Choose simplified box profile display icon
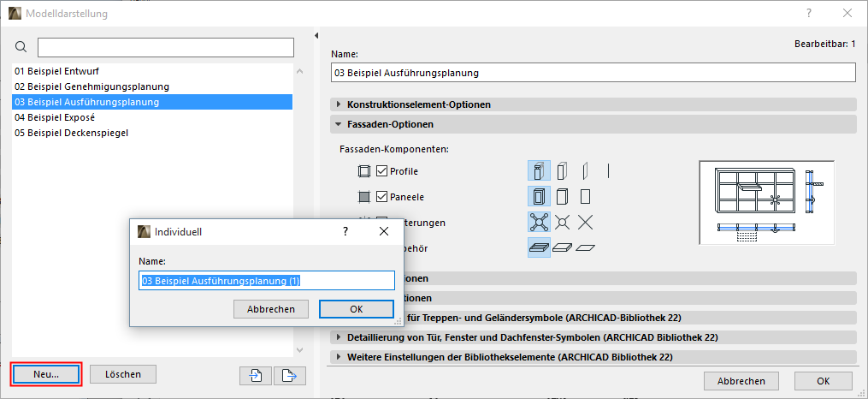The height and width of the screenshot is (399, 868). click(x=562, y=170)
